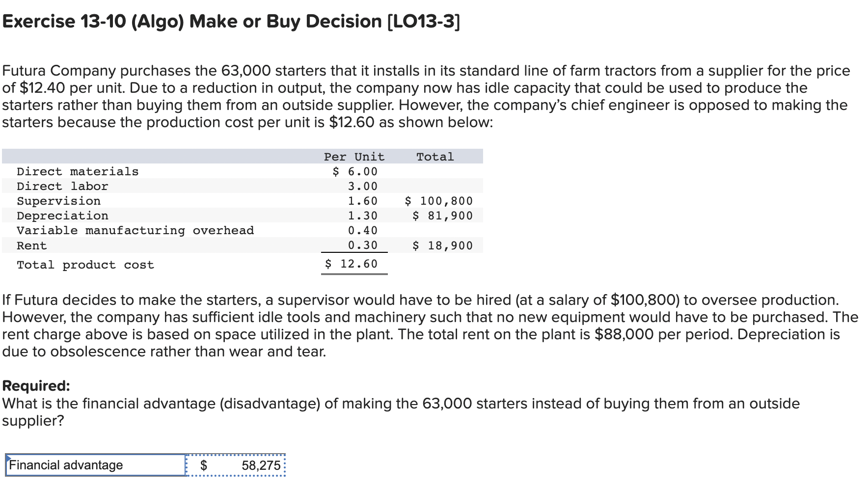Click the Required section heading
The height and width of the screenshot is (488, 868).
[x=36, y=386]
